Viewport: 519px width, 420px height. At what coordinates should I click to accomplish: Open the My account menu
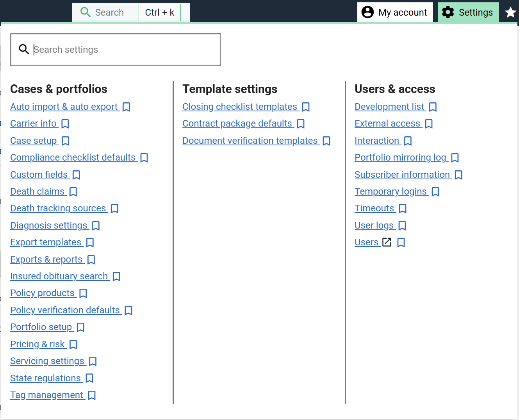coord(395,13)
